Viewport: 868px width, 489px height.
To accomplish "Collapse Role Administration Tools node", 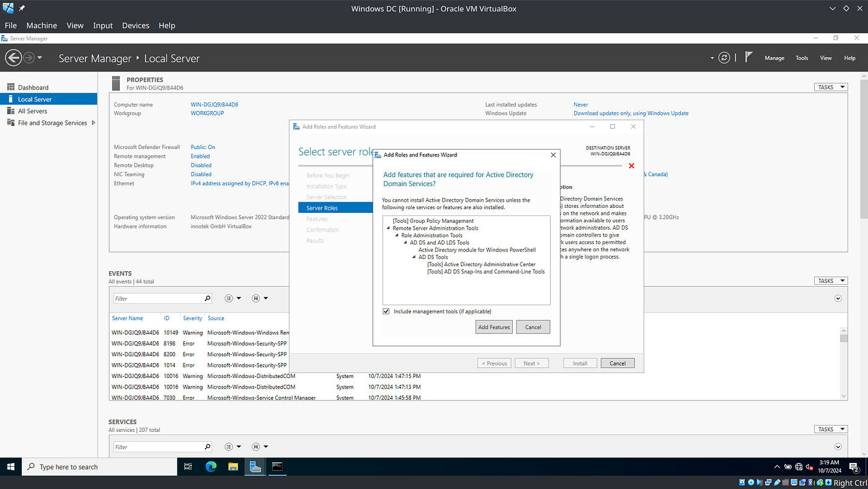I will 397,236.
